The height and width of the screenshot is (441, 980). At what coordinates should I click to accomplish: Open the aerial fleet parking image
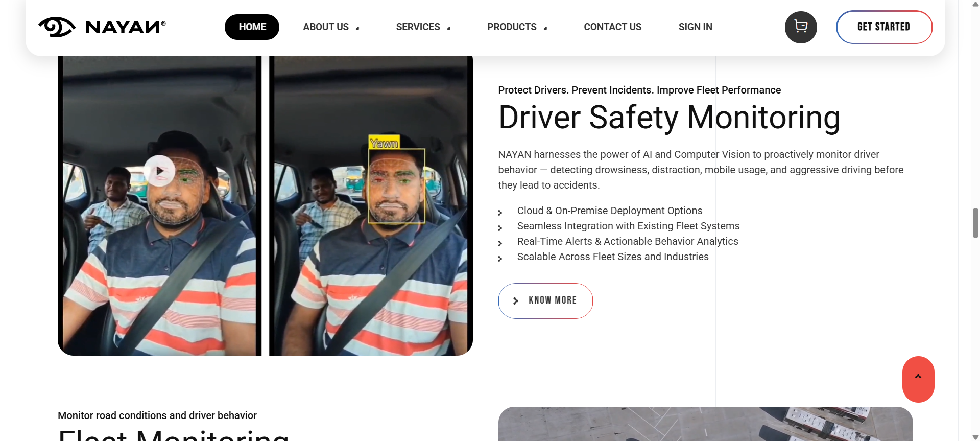click(705, 424)
